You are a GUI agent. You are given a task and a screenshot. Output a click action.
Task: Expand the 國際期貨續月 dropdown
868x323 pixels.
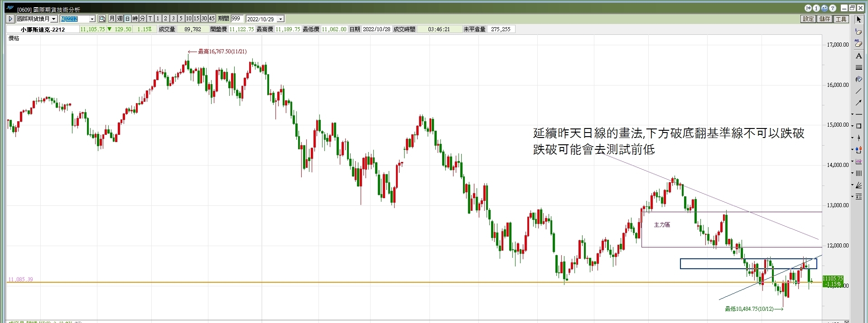tap(53, 19)
